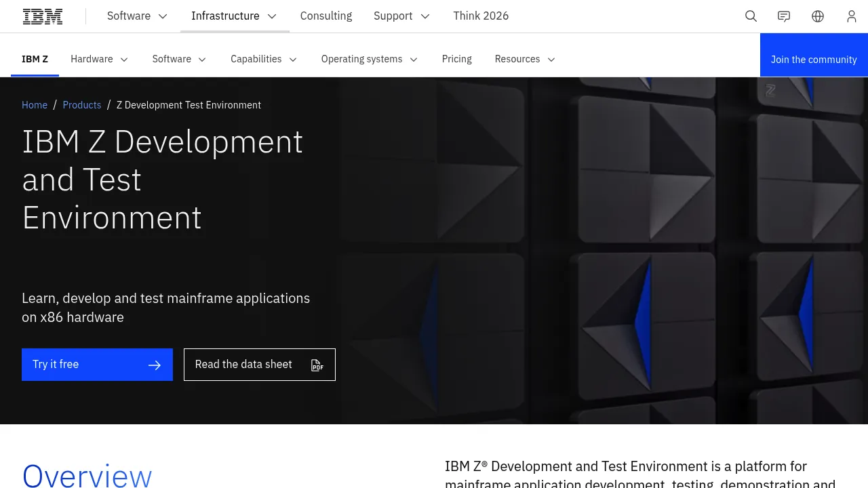Click the Overview heading
This screenshot has height=488, width=868.
(87, 476)
